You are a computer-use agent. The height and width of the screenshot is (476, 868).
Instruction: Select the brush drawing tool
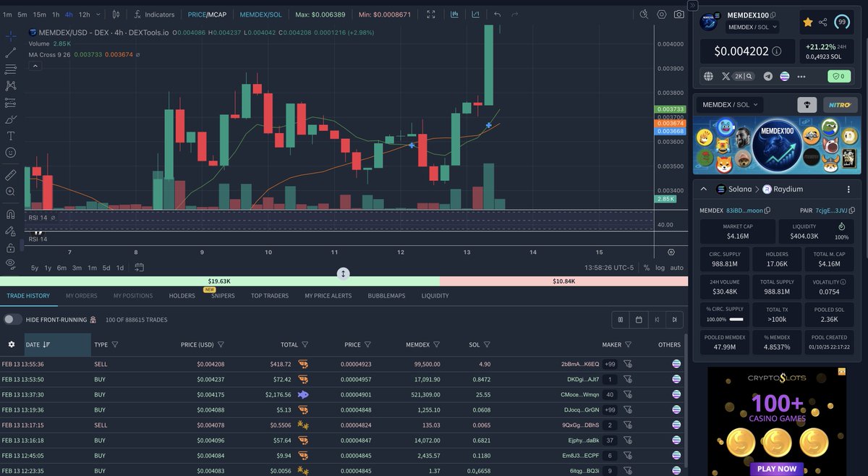click(x=11, y=119)
